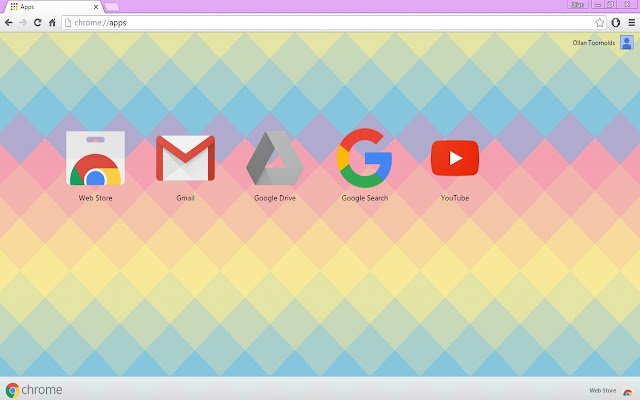Viewport: 640px width, 400px height.
Task: Go back with the back arrow
Action: point(9,22)
